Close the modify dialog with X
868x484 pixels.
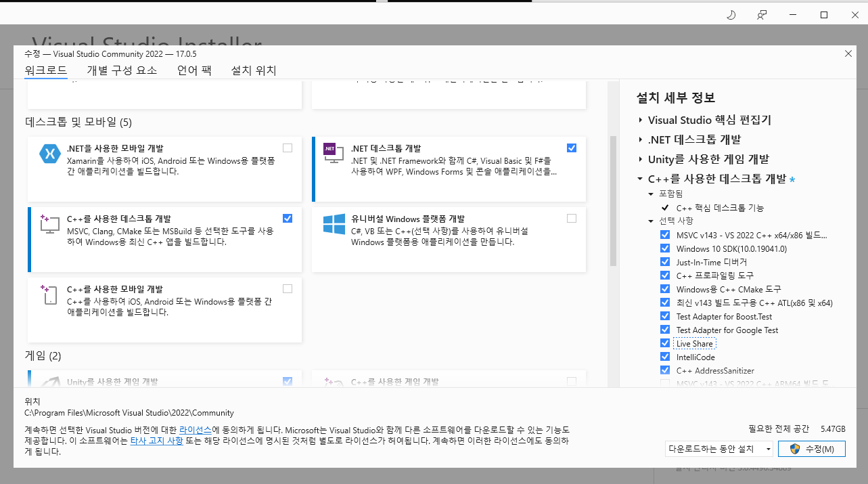tap(848, 53)
